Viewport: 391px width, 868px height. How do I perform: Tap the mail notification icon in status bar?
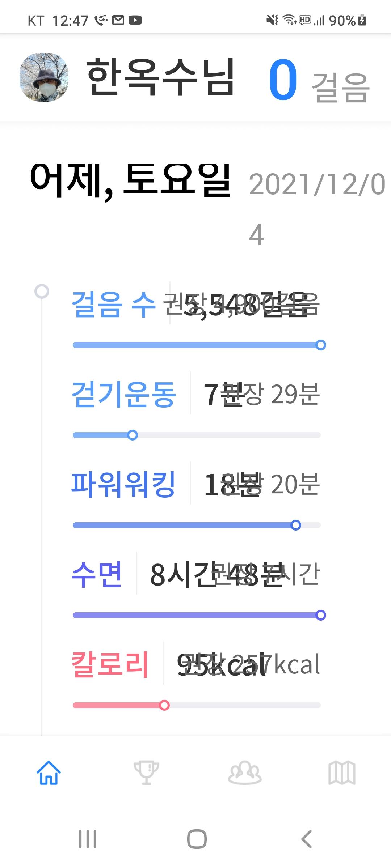click(x=118, y=20)
